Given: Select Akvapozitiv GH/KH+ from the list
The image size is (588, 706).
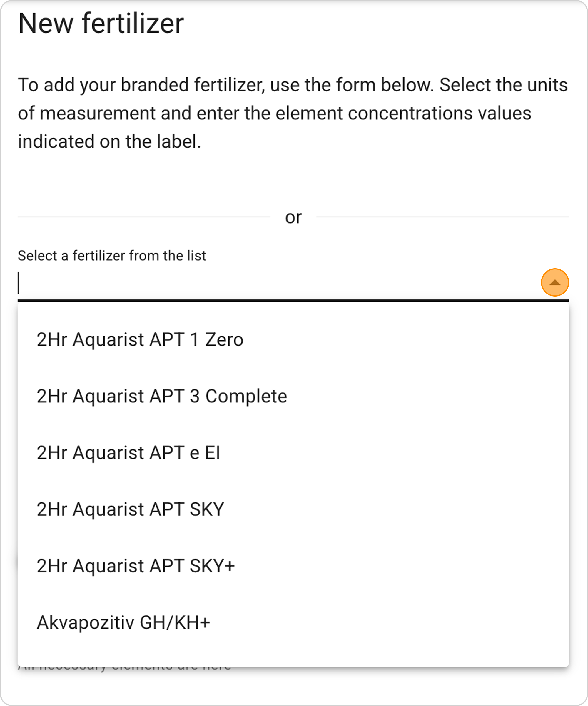Looking at the screenshot, I should pos(123,622).
